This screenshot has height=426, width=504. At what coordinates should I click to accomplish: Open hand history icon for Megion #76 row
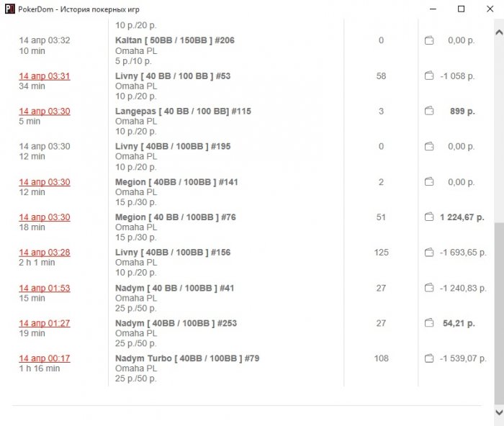point(429,217)
